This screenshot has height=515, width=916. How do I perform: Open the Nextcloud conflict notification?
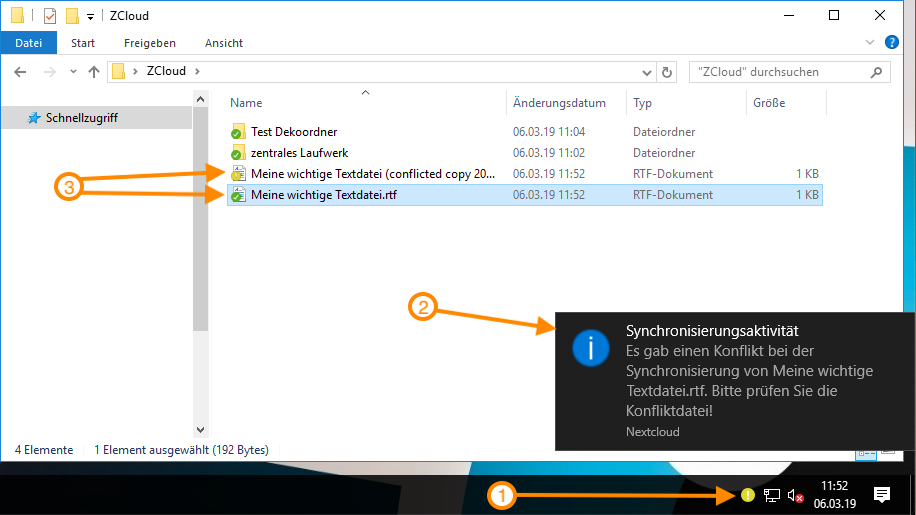(734, 381)
